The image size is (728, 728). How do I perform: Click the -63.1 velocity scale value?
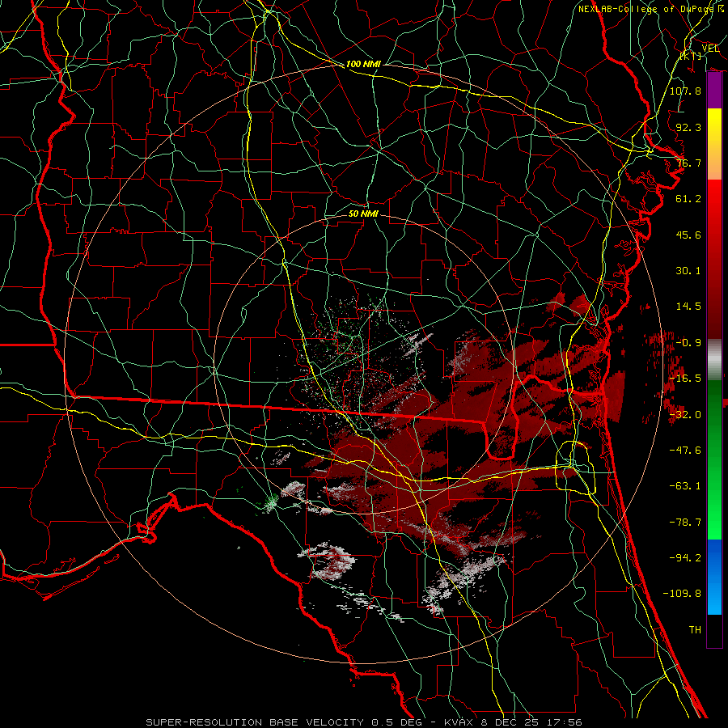(x=685, y=486)
